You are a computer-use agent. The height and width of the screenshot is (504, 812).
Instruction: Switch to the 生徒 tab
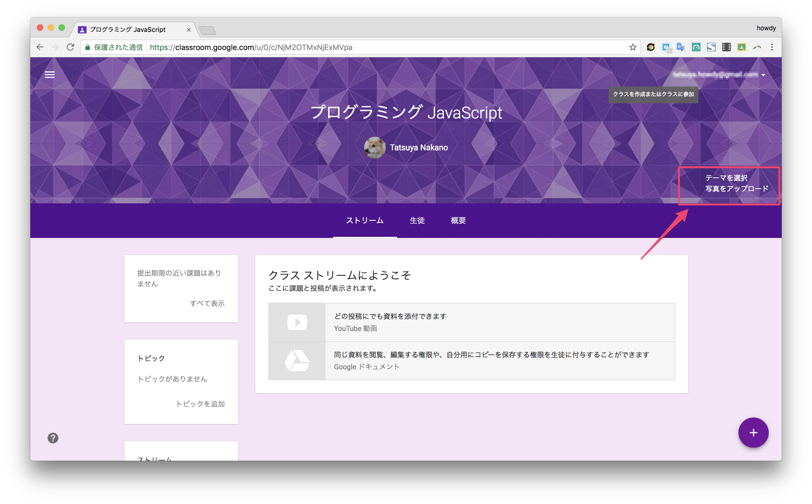[x=417, y=220]
